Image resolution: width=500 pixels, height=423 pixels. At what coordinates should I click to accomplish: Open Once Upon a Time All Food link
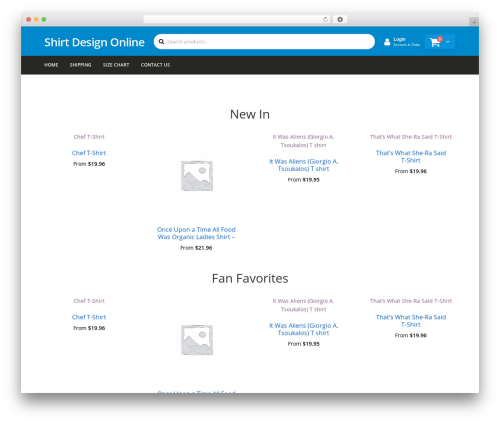(196, 233)
